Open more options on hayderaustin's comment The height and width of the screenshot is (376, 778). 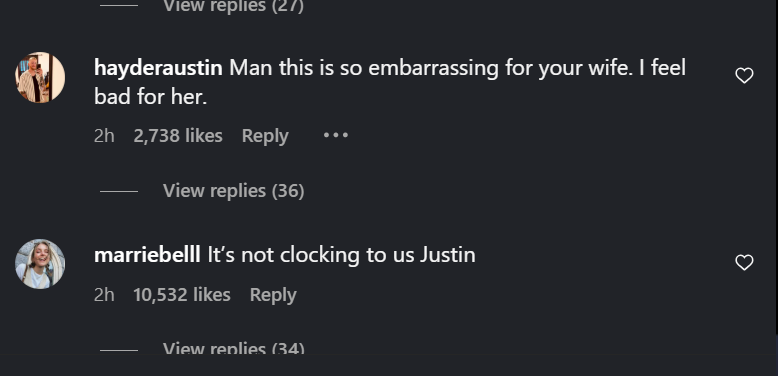click(335, 135)
